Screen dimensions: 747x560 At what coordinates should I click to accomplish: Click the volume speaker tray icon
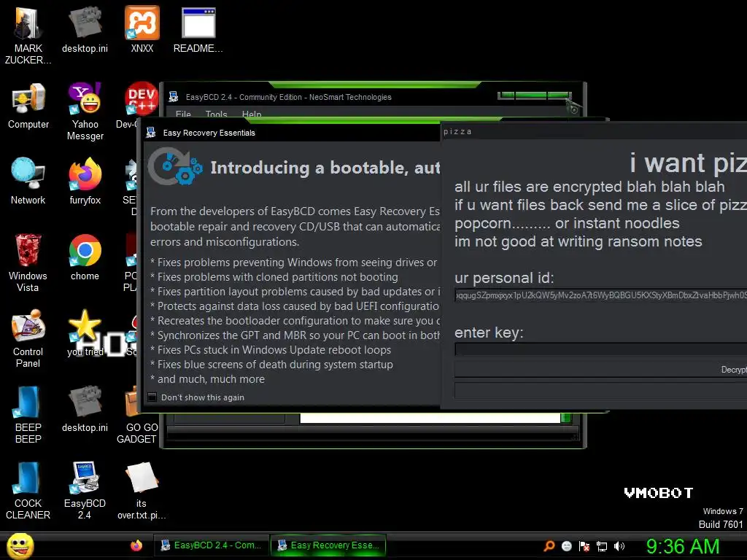619,546
